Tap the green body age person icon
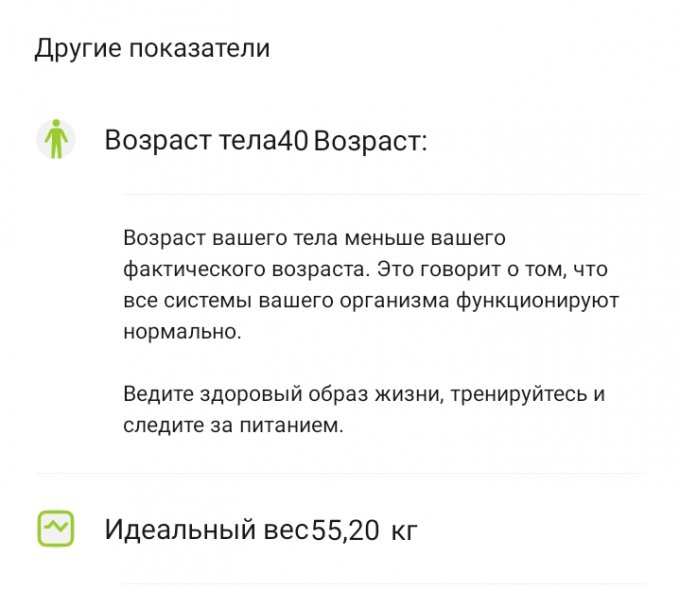 point(56,139)
